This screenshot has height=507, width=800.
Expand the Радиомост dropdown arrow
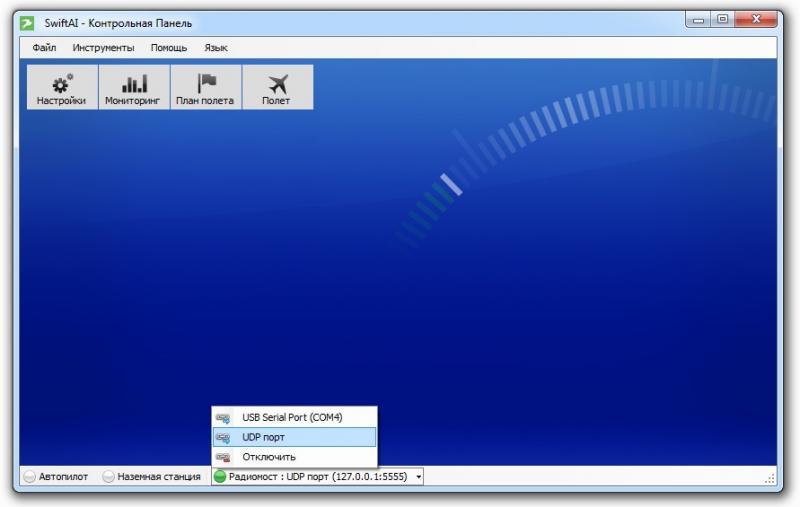(x=419, y=477)
